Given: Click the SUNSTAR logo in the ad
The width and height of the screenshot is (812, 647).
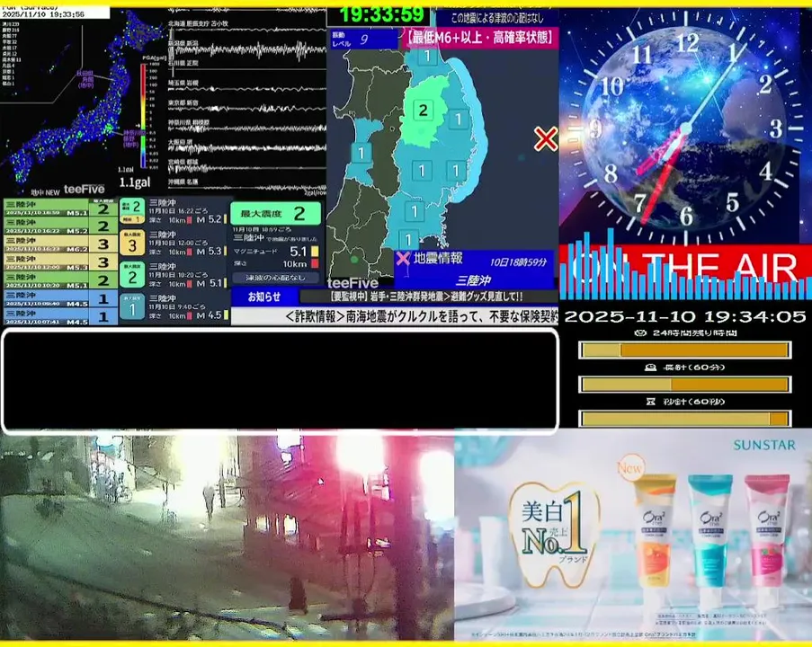Looking at the screenshot, I should point(763,445).
